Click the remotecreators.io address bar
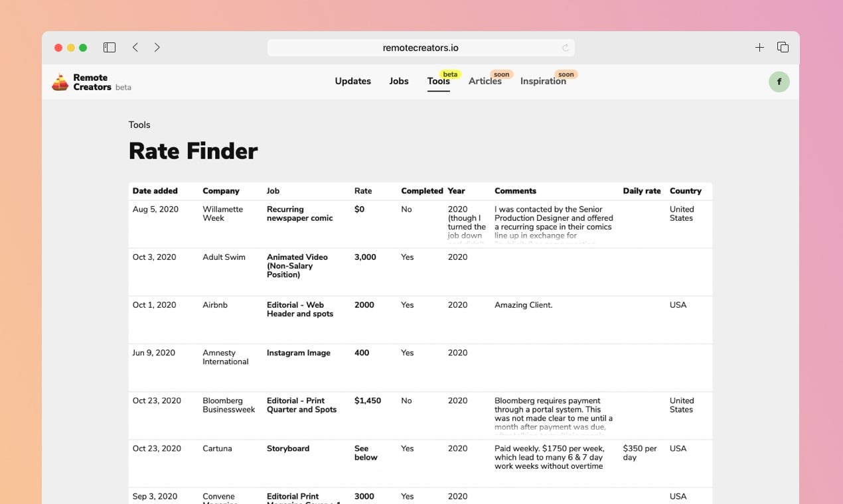Screen dimensions: 843x504 point(420,48)
